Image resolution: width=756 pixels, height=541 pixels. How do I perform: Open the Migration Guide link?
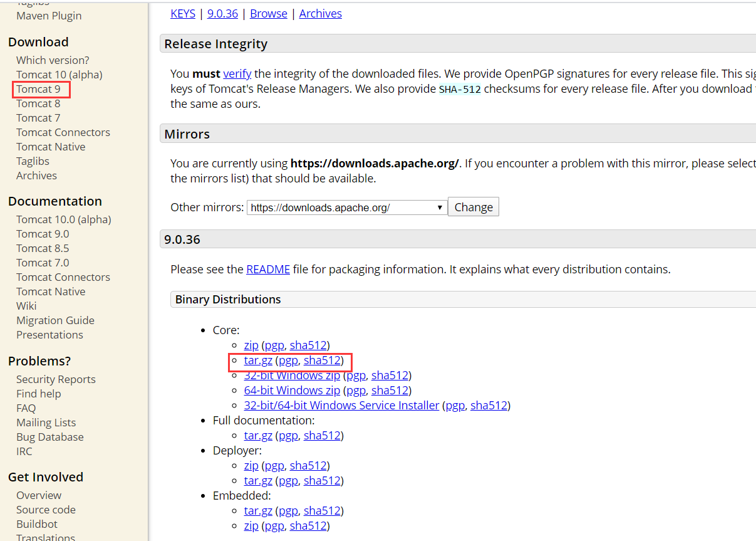(55, 320)
